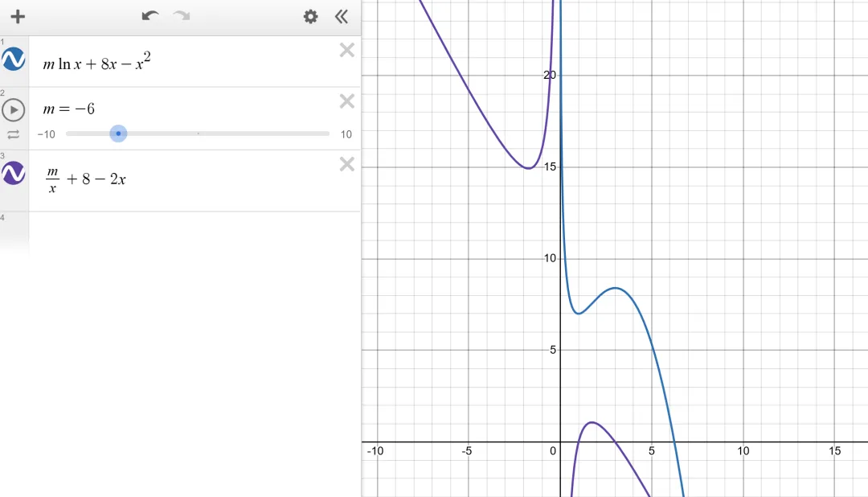Edit the m = −6 value field
Screen dimensions: 868x497
(69, 109)
